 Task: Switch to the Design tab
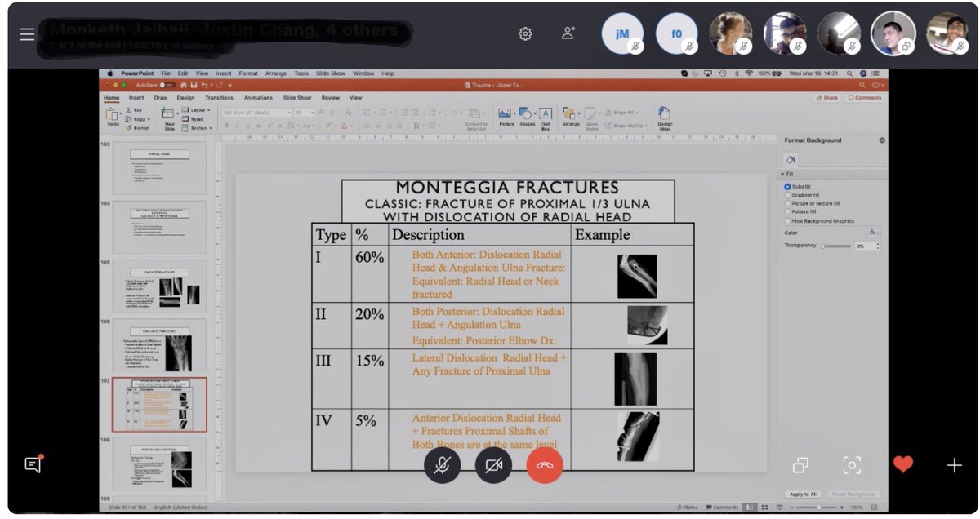pos(185,98)
